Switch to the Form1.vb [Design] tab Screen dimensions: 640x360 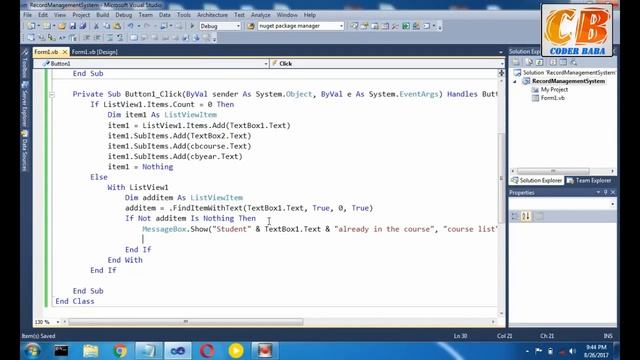[95, 52]
